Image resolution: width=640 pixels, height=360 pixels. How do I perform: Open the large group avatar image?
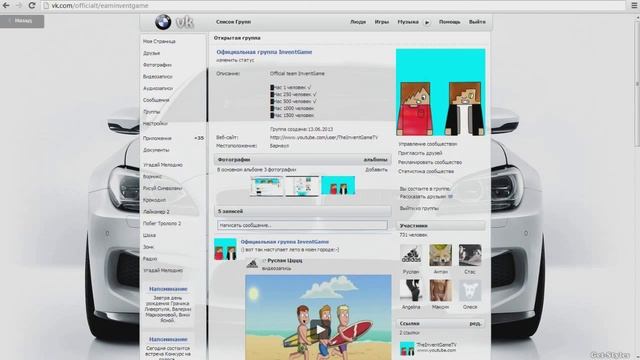click(x=440, y=92)
